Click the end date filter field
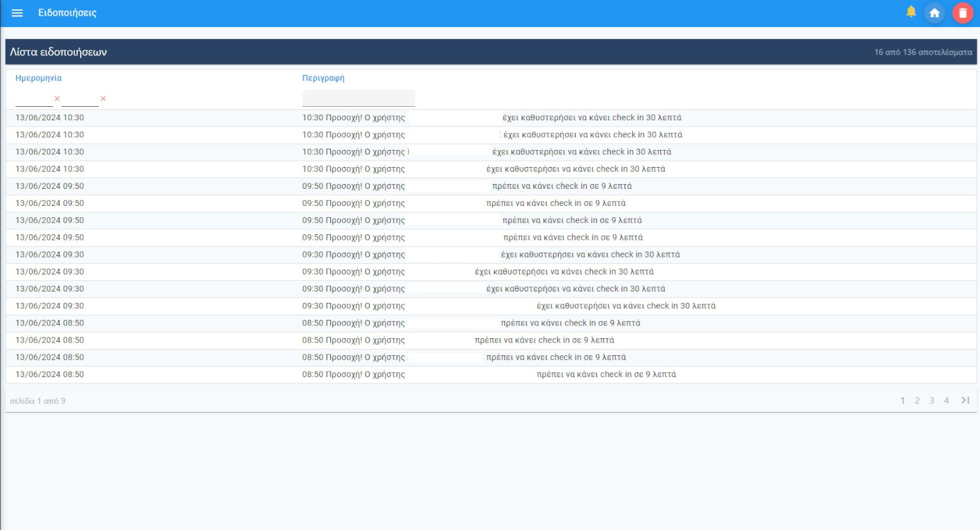The image size is (980, 530). coord(80,99)
